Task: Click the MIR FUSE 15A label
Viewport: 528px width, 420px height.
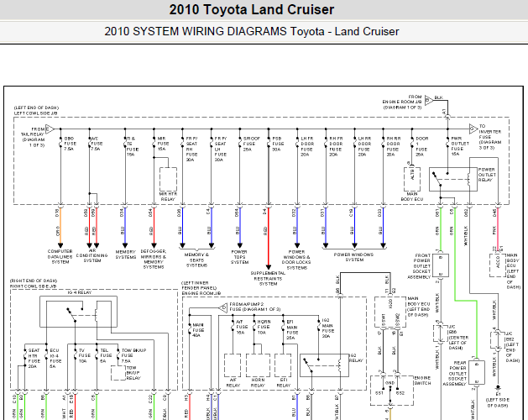Action: (163, 144)
